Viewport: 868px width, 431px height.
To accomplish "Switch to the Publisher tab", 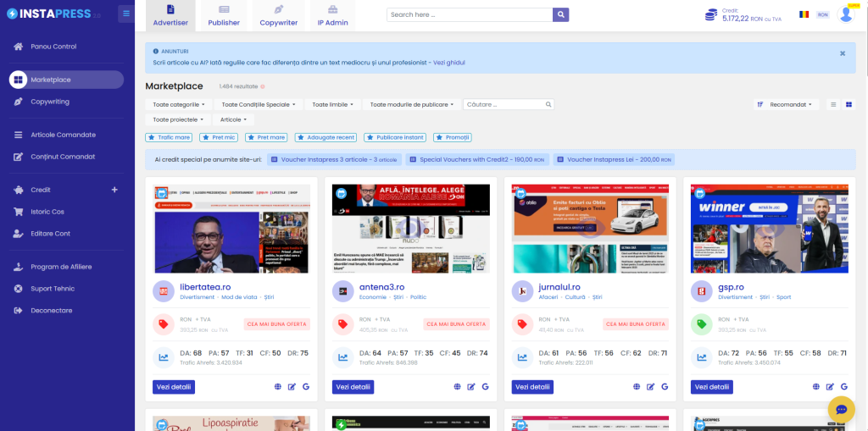I will pyautogui.click(x=224, y=15).
